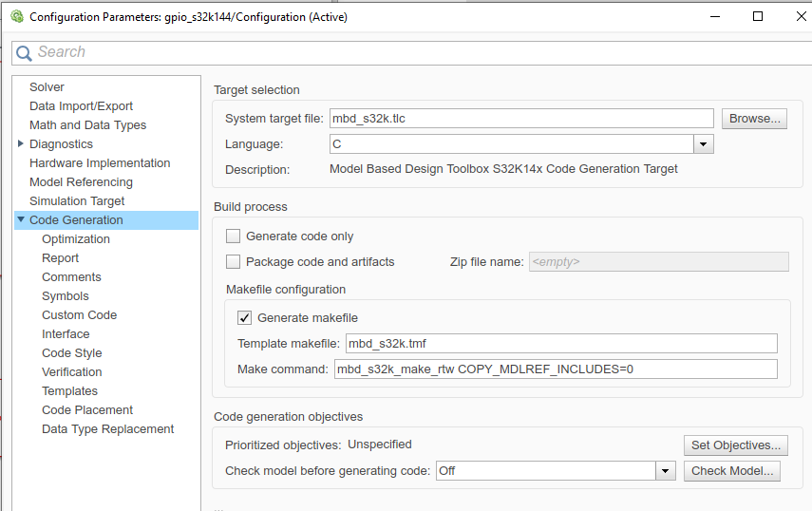Toggle Package code and artifacts checkbox

coord(234,262)
